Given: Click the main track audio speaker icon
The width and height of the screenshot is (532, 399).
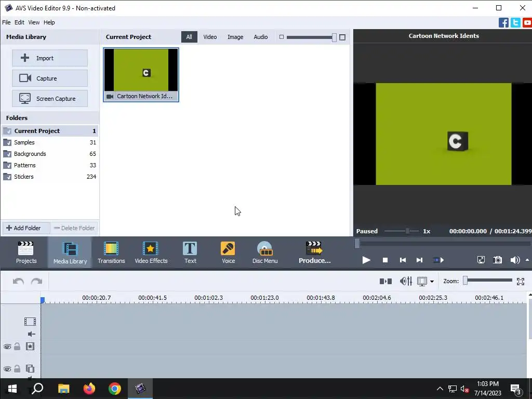Looking at the screenshot, I should pyautogui.click(x=31, y=334).
